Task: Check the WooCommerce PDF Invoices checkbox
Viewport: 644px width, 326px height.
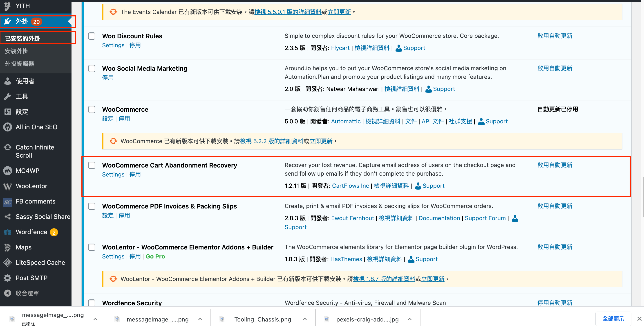Action: point(92,206)
